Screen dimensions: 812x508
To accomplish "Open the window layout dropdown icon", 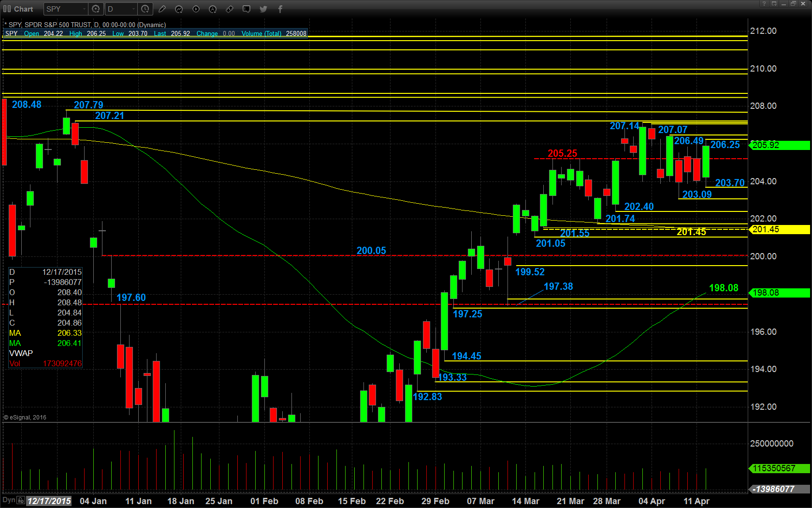I will tap(774, 3).
